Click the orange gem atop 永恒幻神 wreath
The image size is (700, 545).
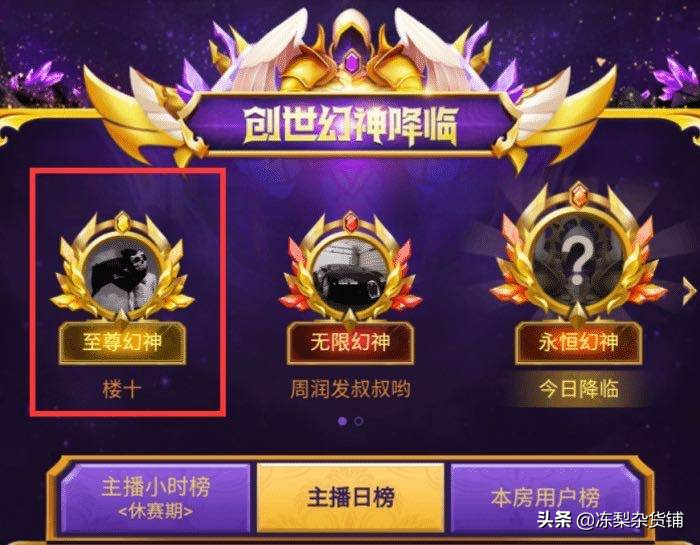click(579, 195)
